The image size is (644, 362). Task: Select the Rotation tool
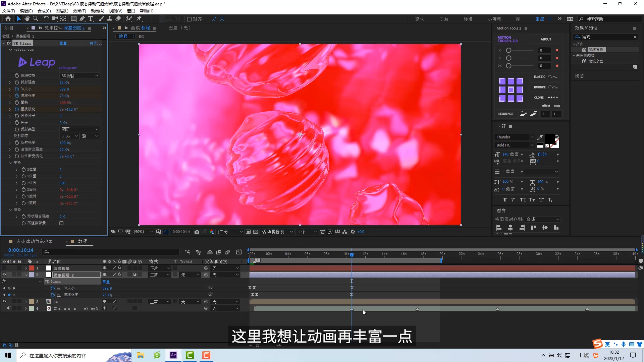point(46,19)
